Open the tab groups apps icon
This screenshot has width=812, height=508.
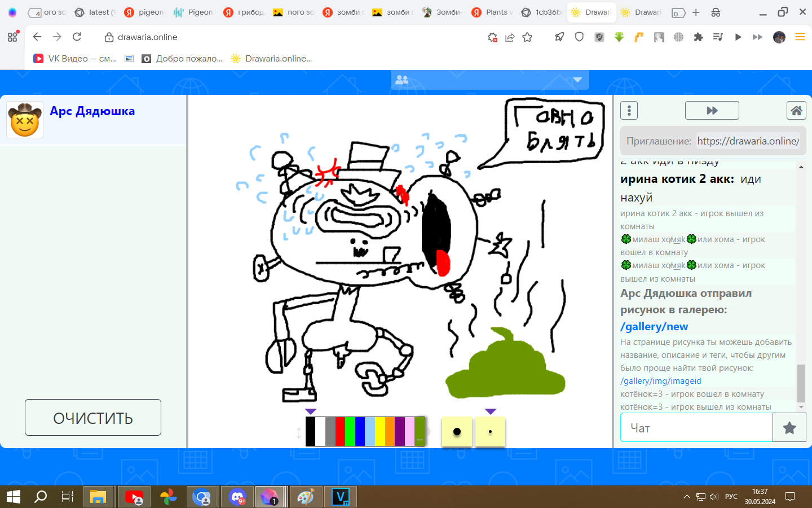coord(12,37)
